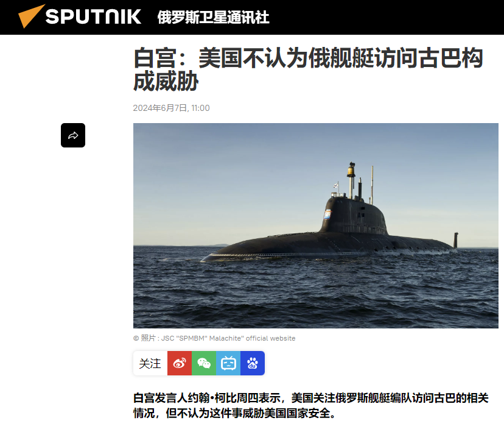The image size is (504, 429).
Task: Go to 俄罗斯卫星通讯社 homepage link
Action: pyautogui.click(x=213, y=17)
